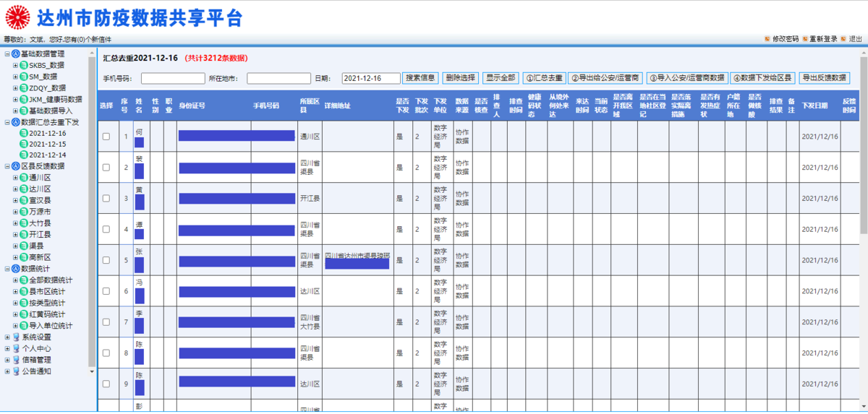This screenshot has height=414, width=868.
Task: Click the 修改密码 icon in top bar
Action: click(x=767, y=39)
